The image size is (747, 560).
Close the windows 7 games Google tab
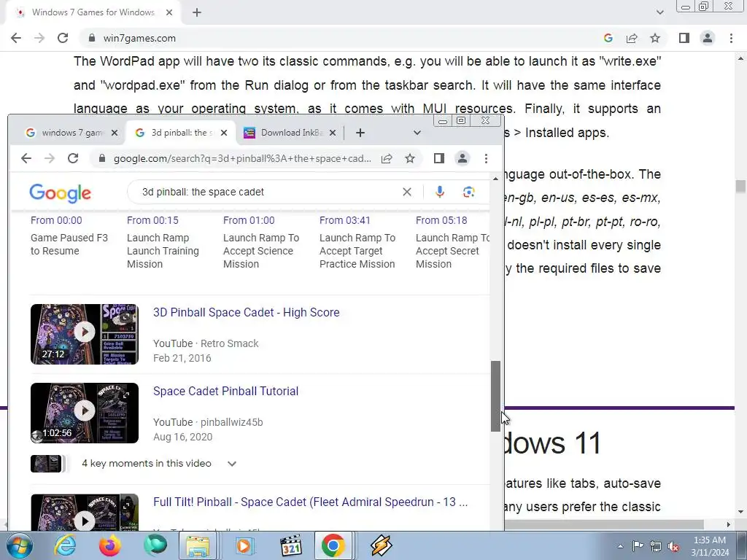tap(115, 133)
